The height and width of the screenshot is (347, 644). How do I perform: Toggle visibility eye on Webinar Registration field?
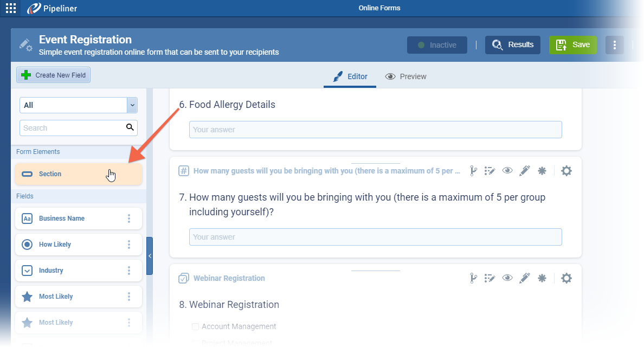[x=507, y=278]
